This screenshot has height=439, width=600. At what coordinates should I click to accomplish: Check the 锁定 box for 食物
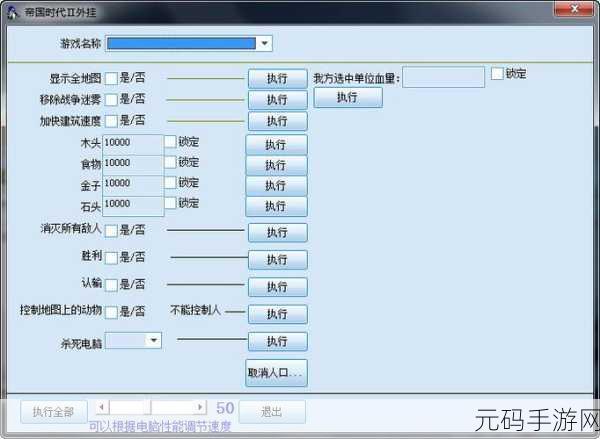(x=170, y=162)
